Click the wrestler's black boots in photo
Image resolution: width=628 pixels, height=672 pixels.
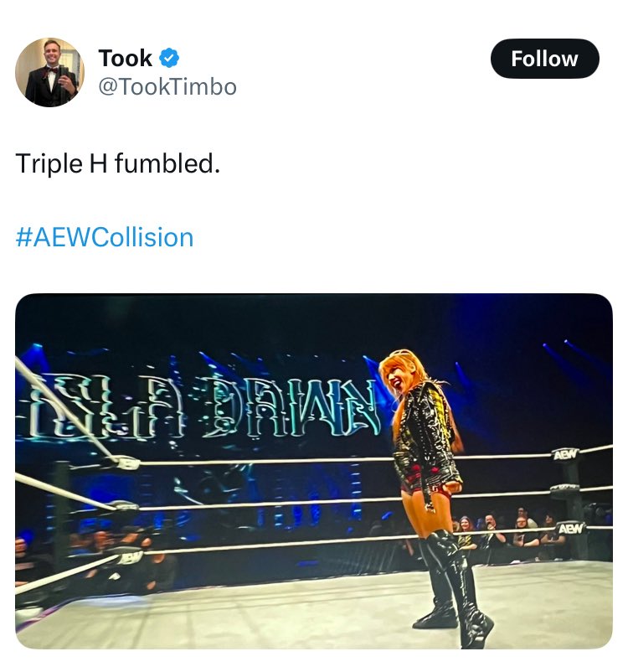pos(454,589)
